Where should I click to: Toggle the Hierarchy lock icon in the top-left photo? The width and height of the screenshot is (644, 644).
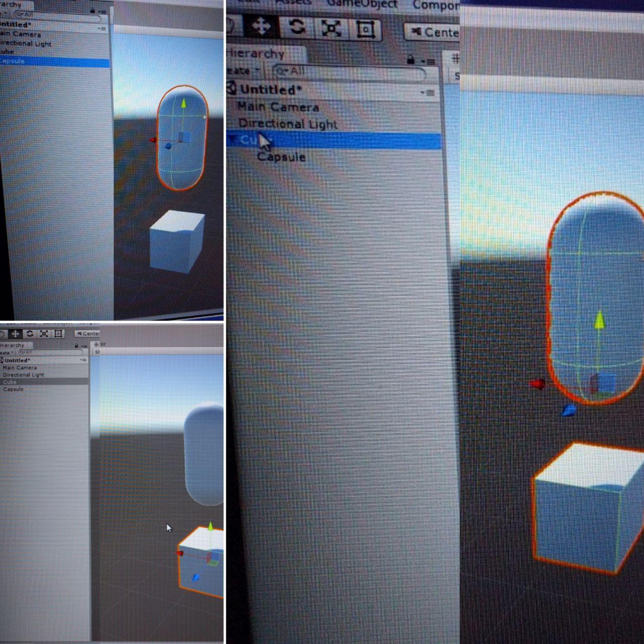(x=93, y=11)
